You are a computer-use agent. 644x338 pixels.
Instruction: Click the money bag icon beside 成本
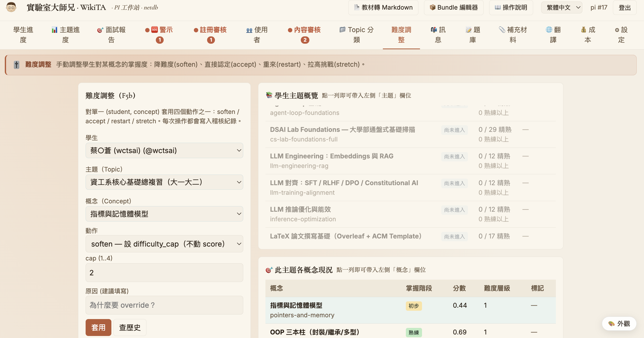(584, 30)
